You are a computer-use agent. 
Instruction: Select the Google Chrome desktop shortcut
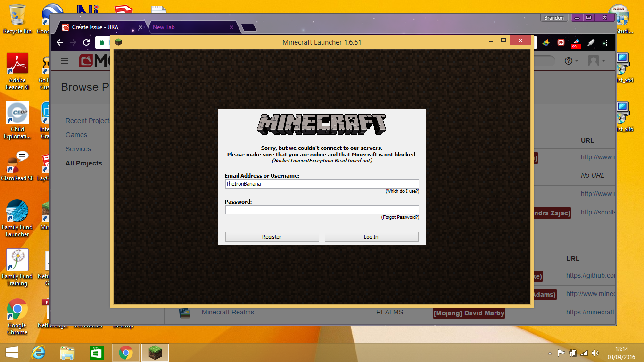(17, 316)
